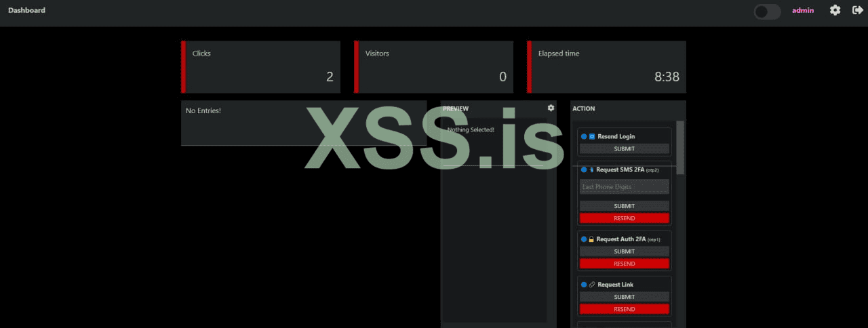Click the blue dot beside Resend Login
Viewport: 868px width, 328px height.
point(584,136)
